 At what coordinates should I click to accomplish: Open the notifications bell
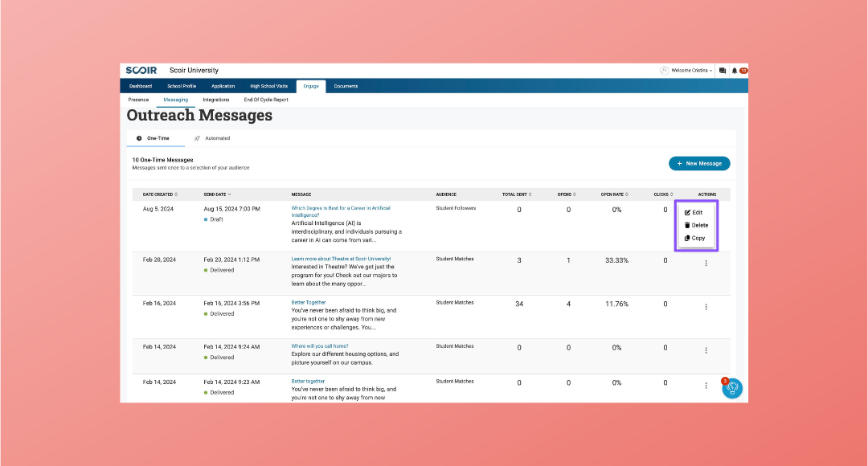(x=735, y=71)
